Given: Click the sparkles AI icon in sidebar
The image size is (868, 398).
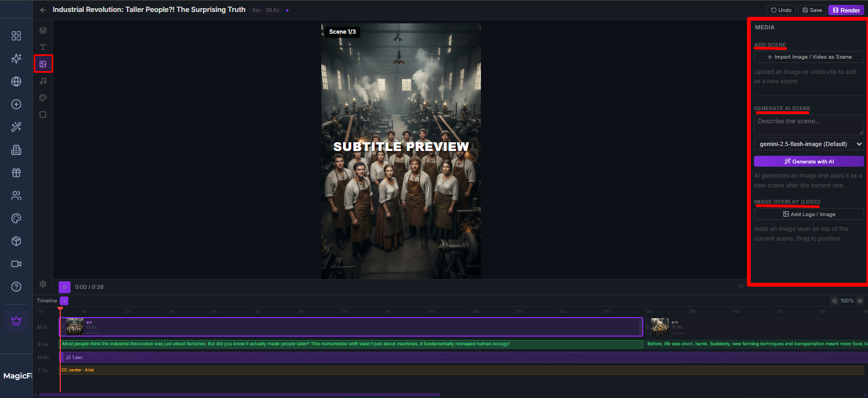Looking at the screenshot, I should tap(16, 59).
